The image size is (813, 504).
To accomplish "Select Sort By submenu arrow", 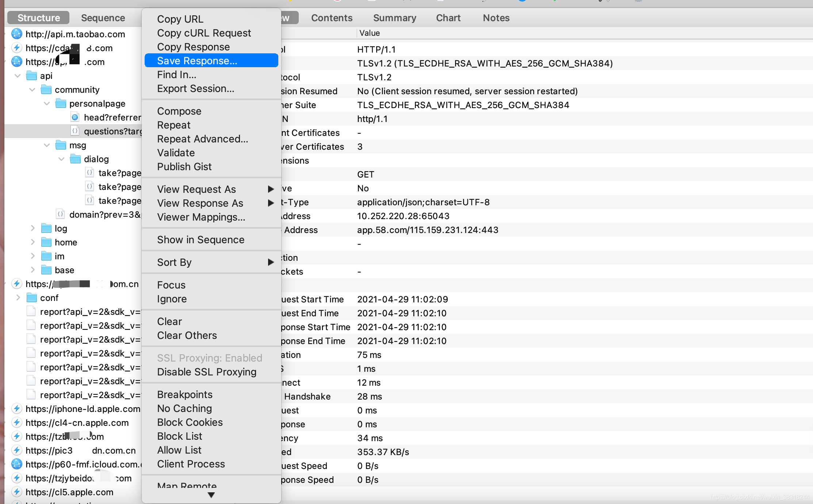I will point(270,263).
